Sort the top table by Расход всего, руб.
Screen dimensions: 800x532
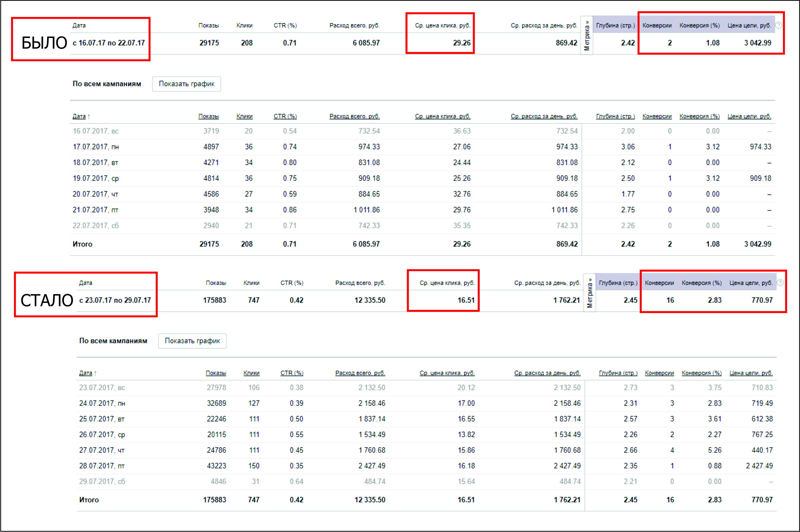pos(354,116)
